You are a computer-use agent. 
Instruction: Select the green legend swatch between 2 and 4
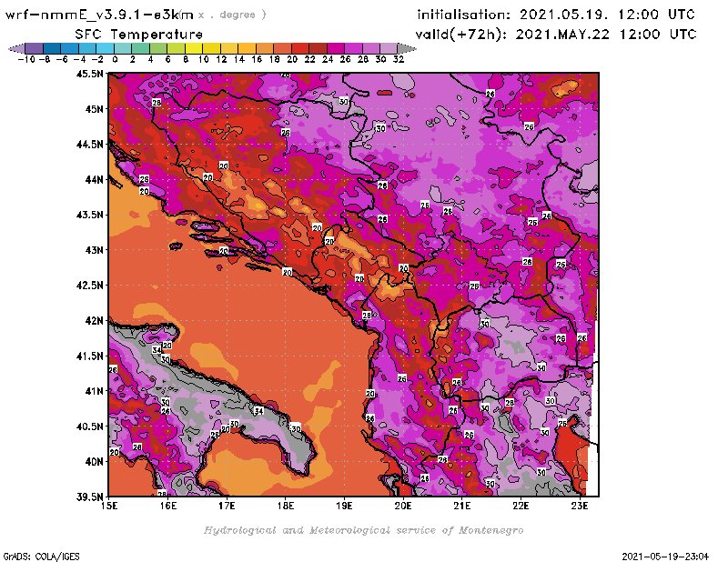(141, 48)
